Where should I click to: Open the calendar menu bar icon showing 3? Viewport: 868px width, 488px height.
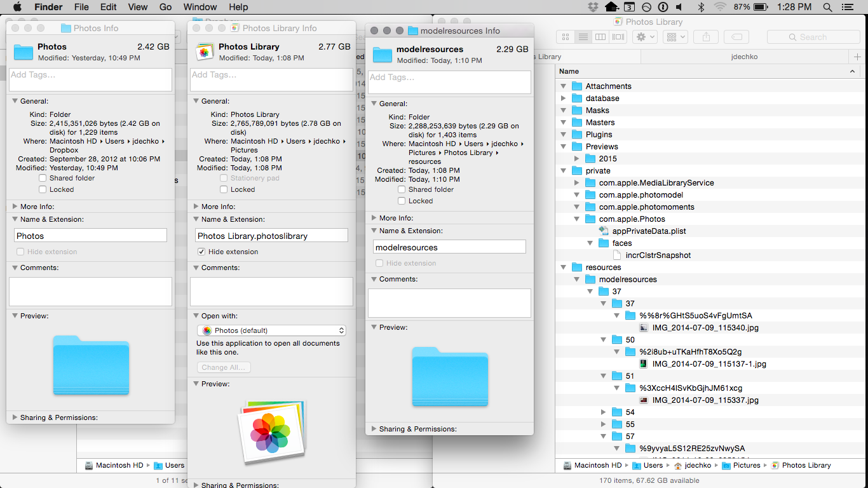coord(629,7)
